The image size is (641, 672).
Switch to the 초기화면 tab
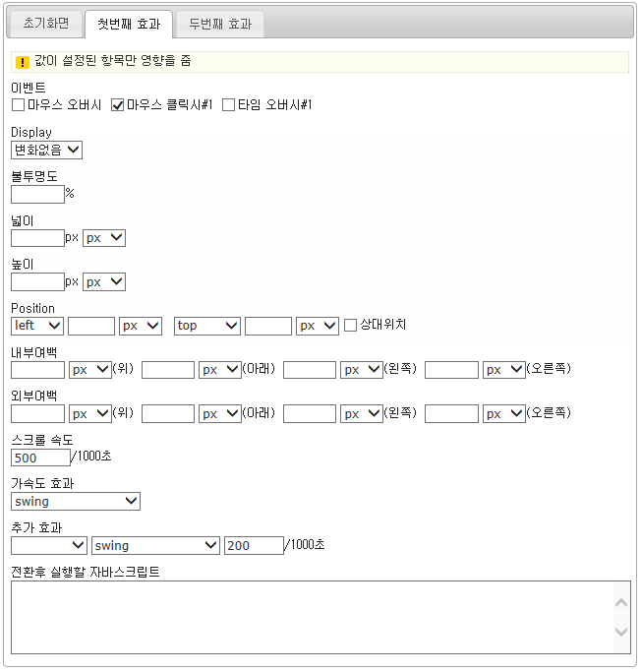click(x=47, y=24)
